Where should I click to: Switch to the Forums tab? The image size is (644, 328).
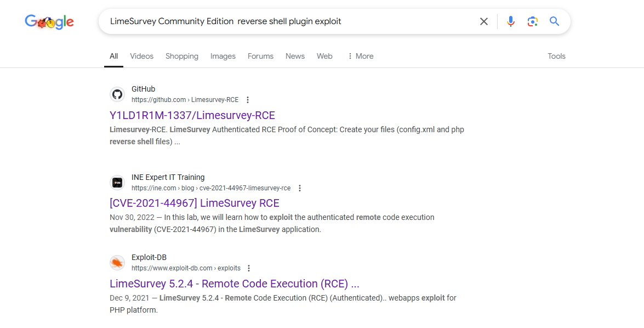pyautogui.click(x=260, y=56)
